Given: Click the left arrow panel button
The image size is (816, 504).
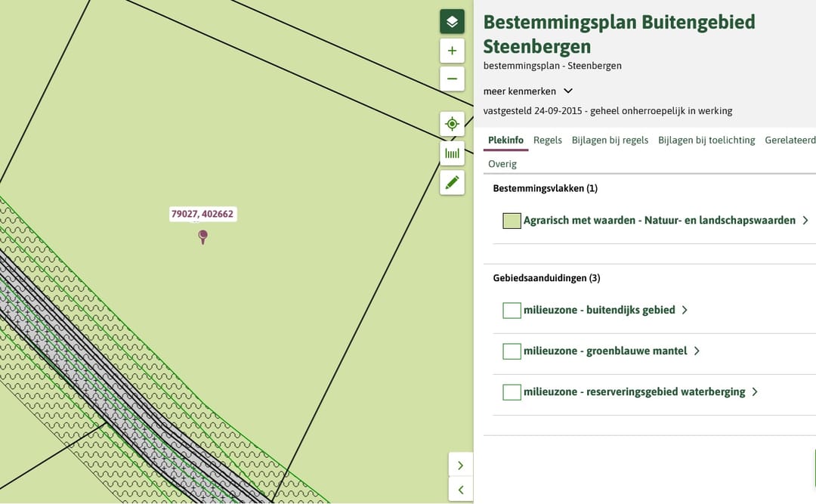Looking at the screenshot, I should tap(460, 490).
